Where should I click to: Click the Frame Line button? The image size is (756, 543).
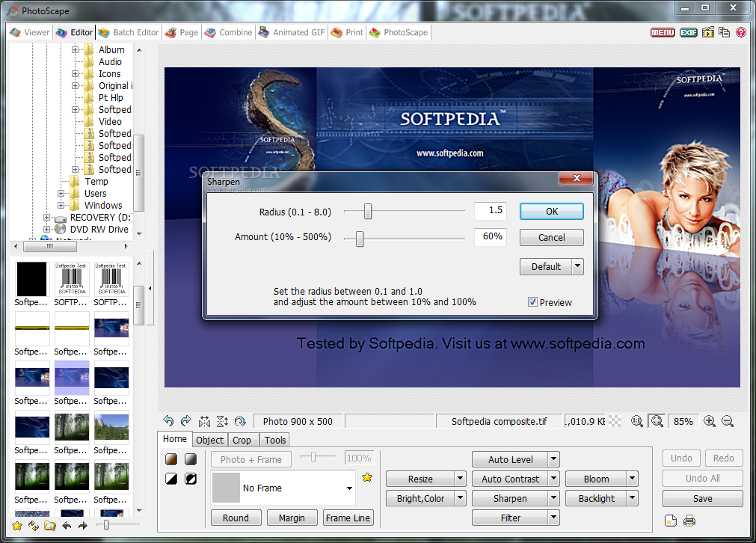[348, 518]
